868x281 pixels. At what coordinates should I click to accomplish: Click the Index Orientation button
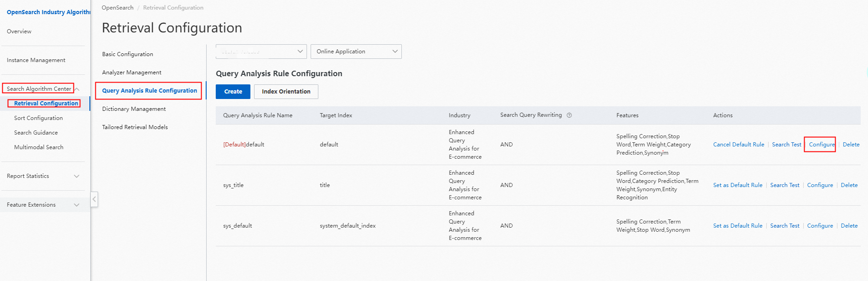point(286,92)
